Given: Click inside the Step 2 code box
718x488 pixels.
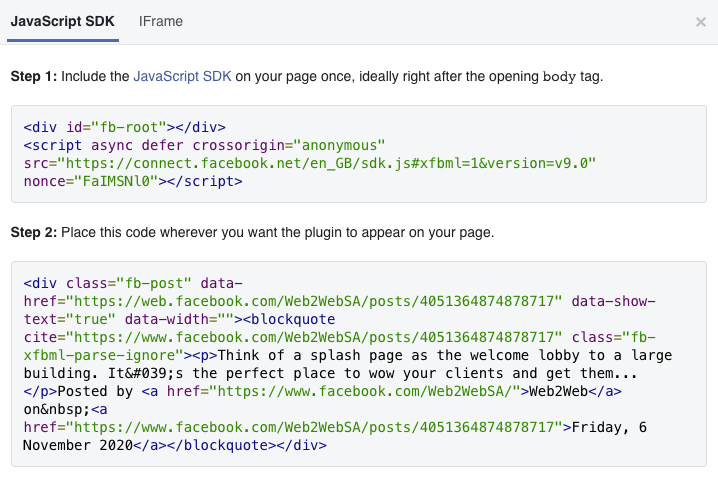Looking at the screenshot, I should coord(359,364).
